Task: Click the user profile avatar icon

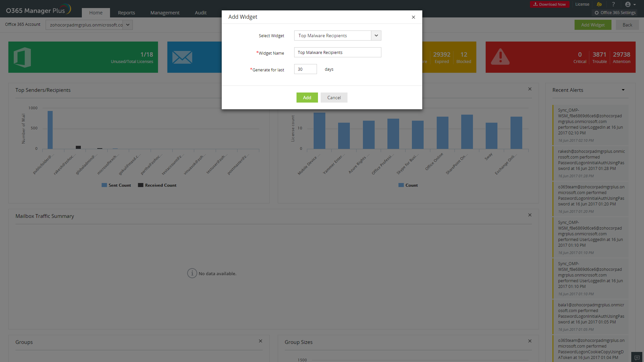Action: click(x=628, y=4)
